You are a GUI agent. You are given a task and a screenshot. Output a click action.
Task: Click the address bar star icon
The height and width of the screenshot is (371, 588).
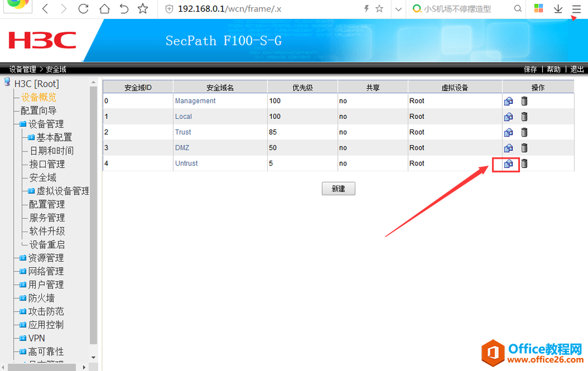[x=380, y=8]
